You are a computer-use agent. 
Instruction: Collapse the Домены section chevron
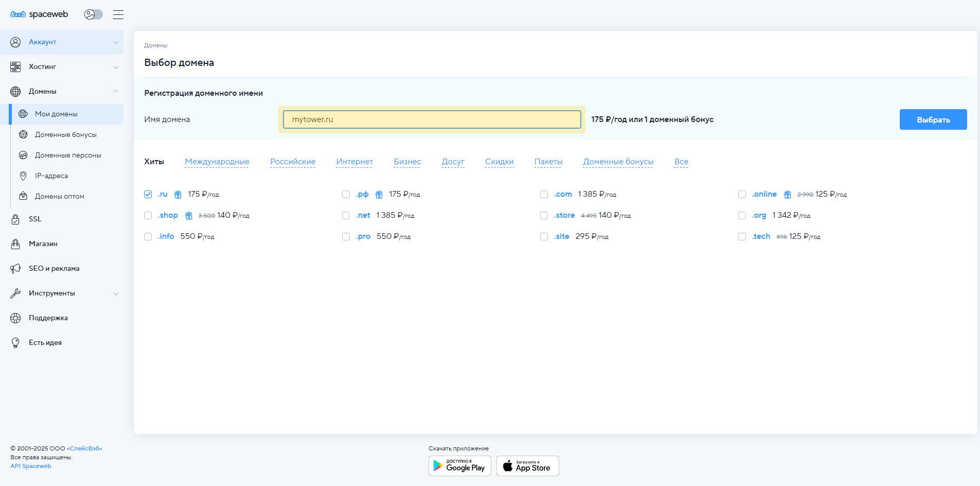tap(116, 91)
